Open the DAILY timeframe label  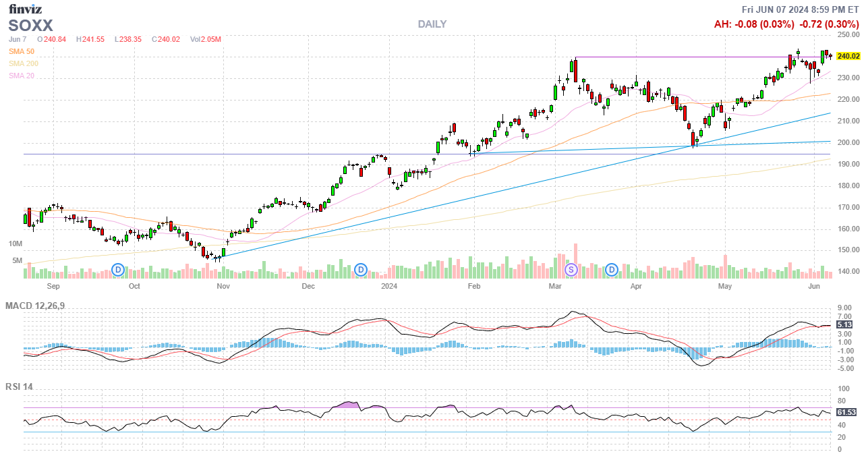(432, 24)
